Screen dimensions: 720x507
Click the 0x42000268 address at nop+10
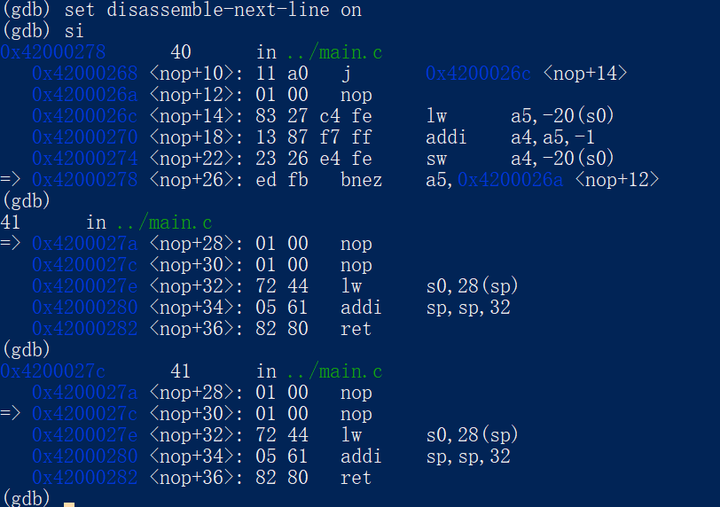[85, 73]
